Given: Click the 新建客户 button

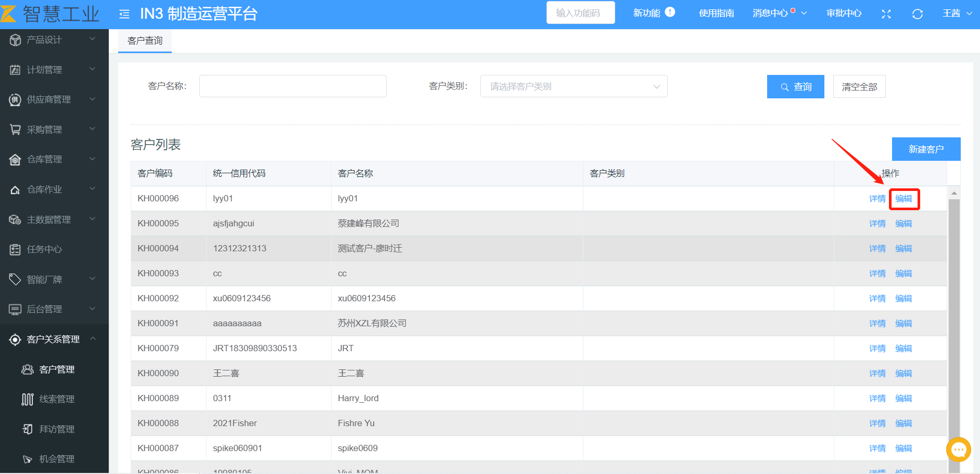Looking at the screenshot, I should coord(925,149).
